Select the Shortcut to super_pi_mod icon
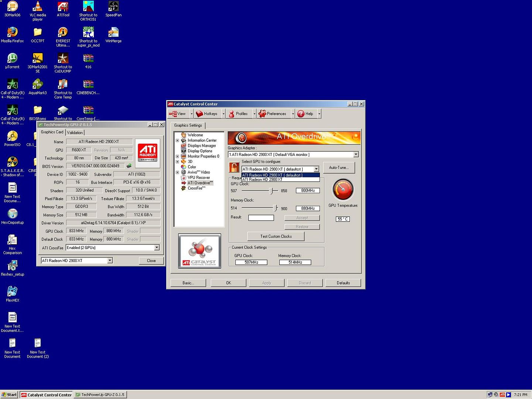 pyautogui.click(x=88, y=37)
